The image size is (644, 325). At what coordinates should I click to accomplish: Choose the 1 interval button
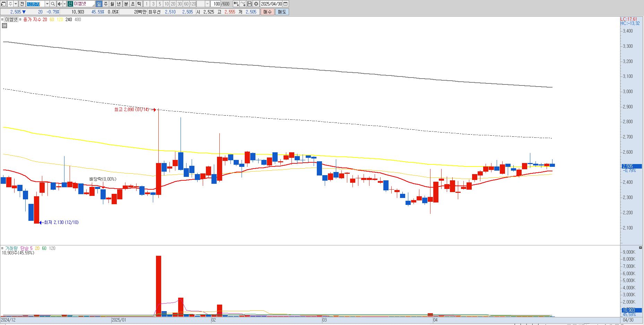pos(147,4)
